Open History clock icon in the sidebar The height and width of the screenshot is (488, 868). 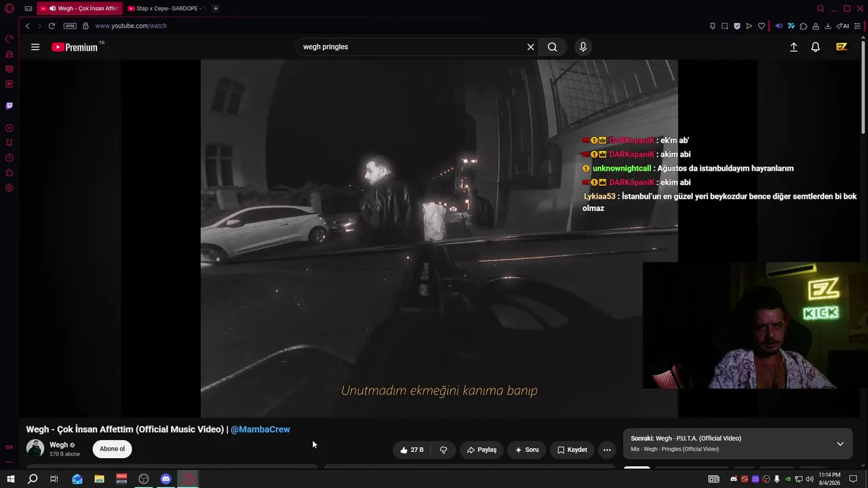pos(9,158)
